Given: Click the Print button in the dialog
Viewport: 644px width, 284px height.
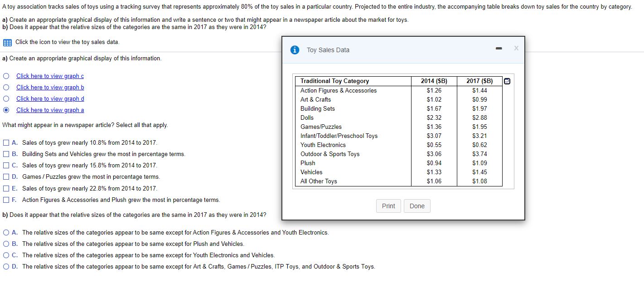Looking at the screenshot, I should tap(388, 206).
